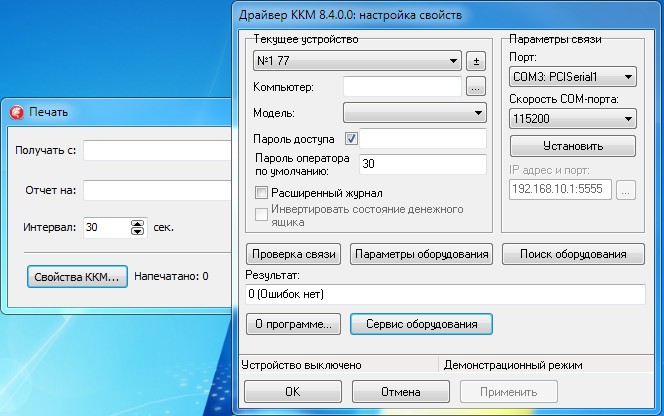This screenshot has height=416, width=664.
Task: Enable the Расширенный журнал checkbox
Action: tap(261, 193)
